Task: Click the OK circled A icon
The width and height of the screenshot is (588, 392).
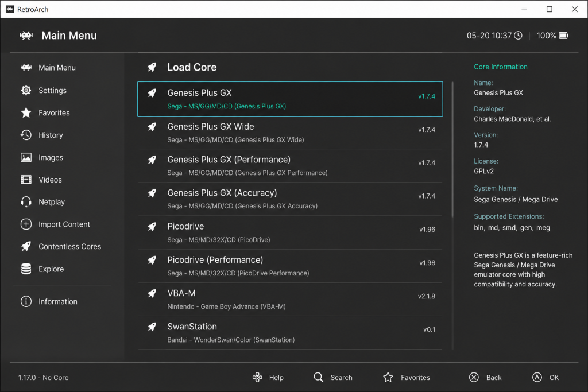Action: pos(537,378)
